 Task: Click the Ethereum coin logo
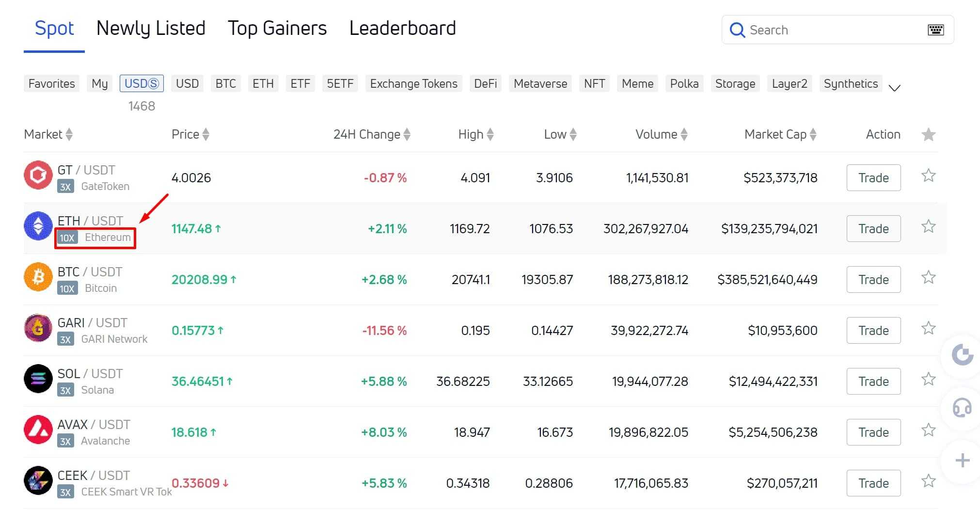(x=38, y=226)
